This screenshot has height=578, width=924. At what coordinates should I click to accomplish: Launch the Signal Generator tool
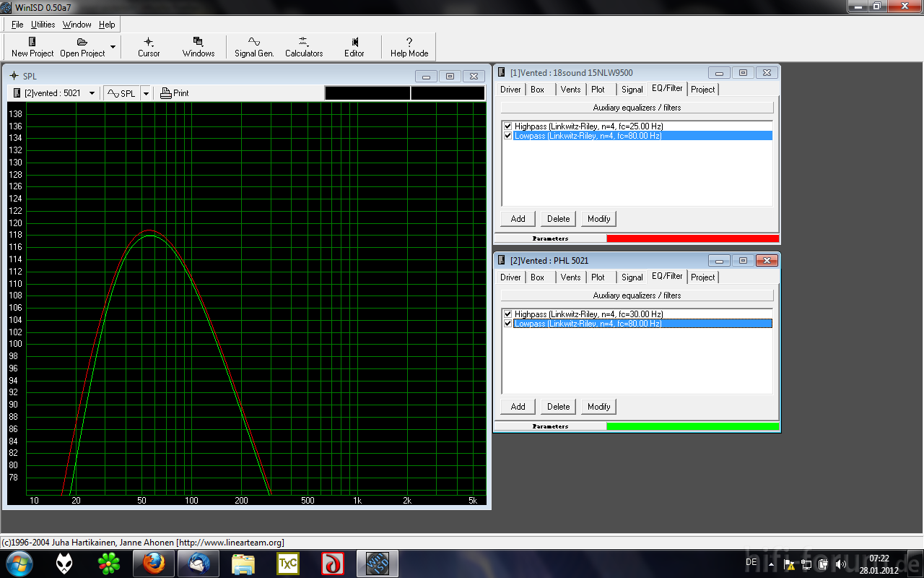pyautogui.click(x=254, y=47)
